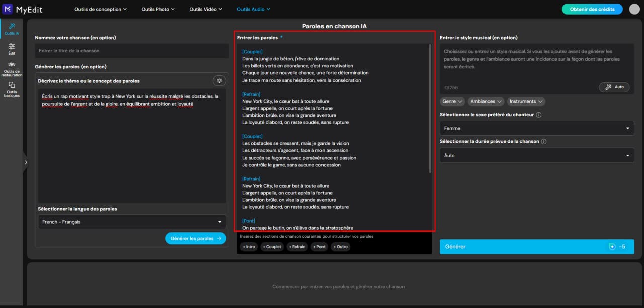Click the song title input field
Image resolution: width=644 pixels, height=308 pixels.
tap(132, 51)
